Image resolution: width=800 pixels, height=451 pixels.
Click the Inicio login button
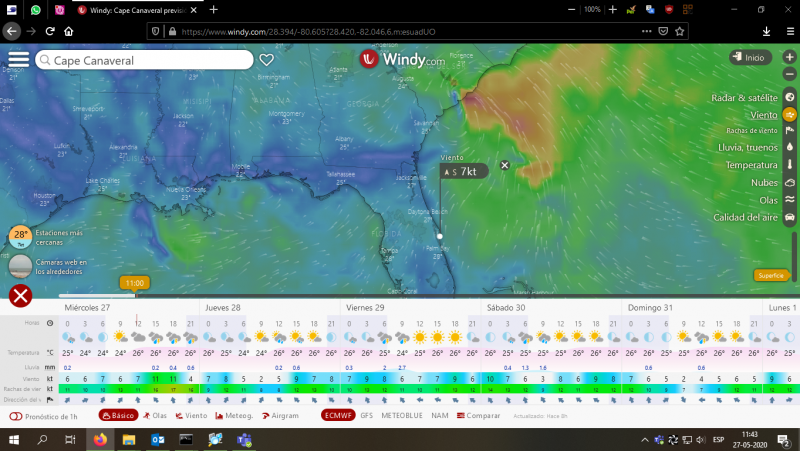748,58
